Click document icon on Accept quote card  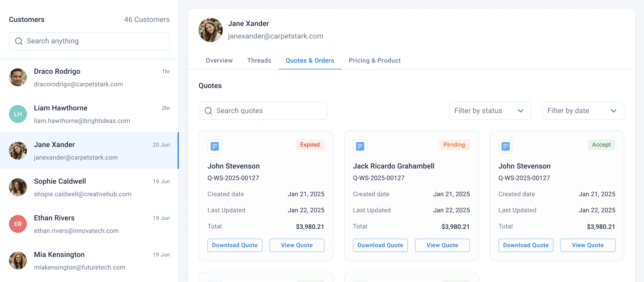pos(506,146)
